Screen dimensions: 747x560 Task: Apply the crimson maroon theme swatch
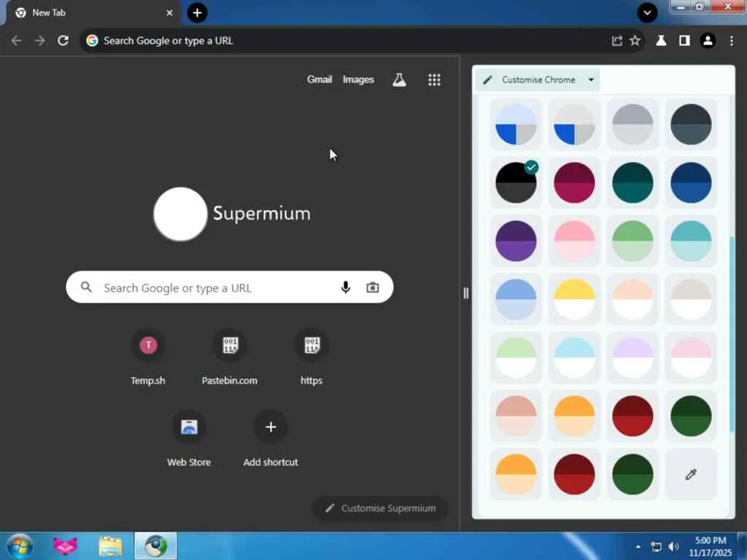point(574,182)
